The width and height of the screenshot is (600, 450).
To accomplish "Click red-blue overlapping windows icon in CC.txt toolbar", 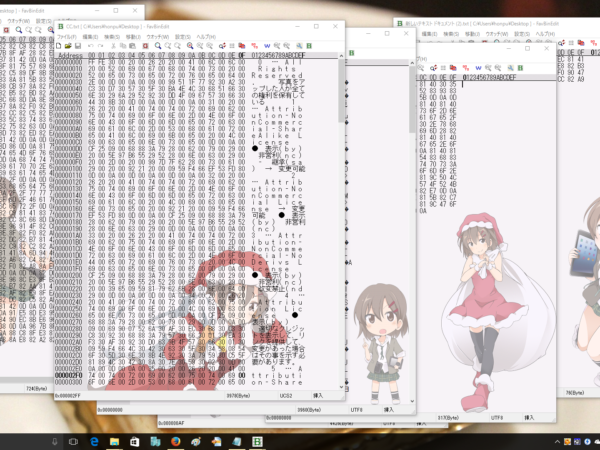I will point(242,46).
